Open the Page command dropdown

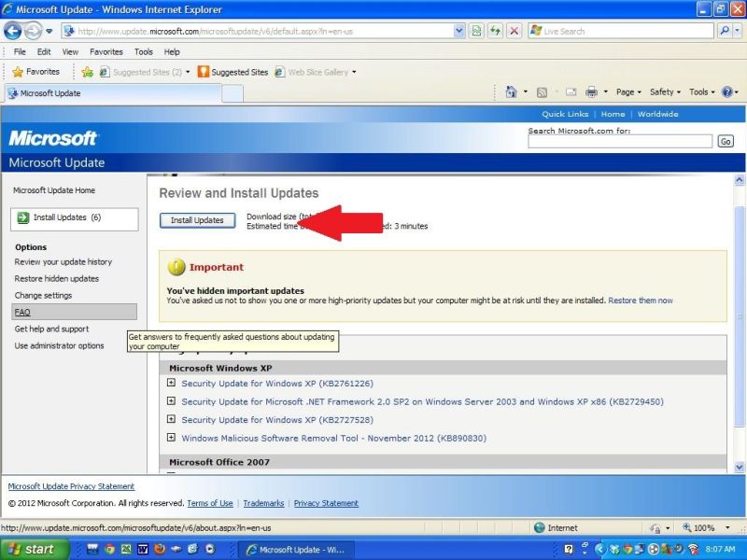pyautogui.click(x=628, y=92)
